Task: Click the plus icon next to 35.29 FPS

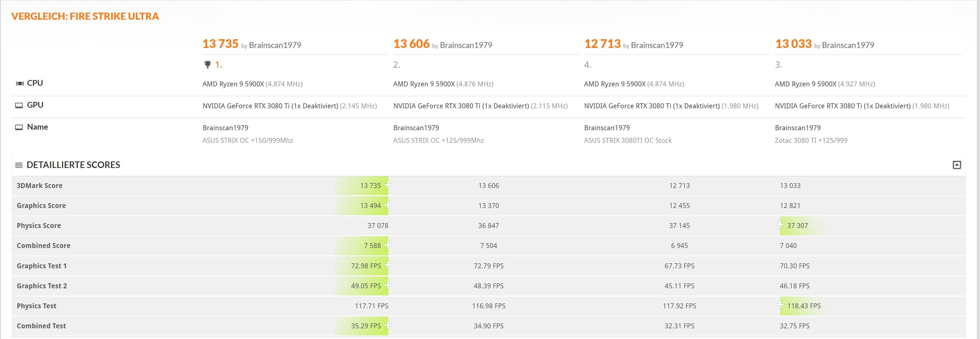Action: click(x=388, y=325)
